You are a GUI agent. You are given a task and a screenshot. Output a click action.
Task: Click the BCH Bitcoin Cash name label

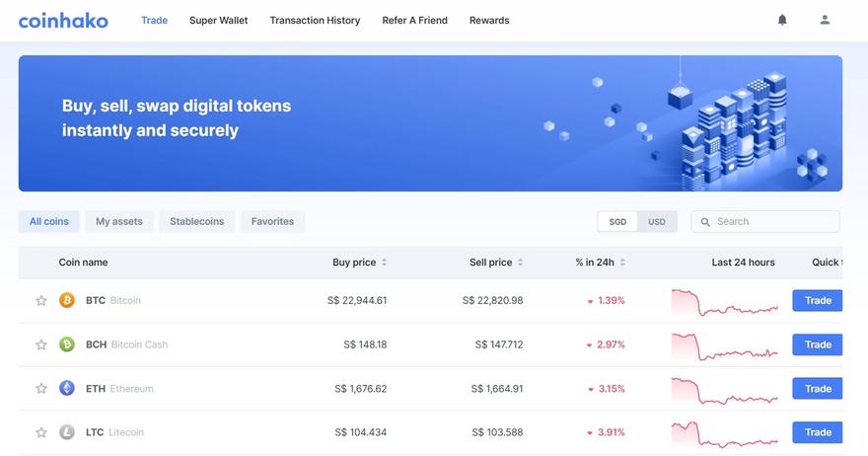(x=127, y=344)
